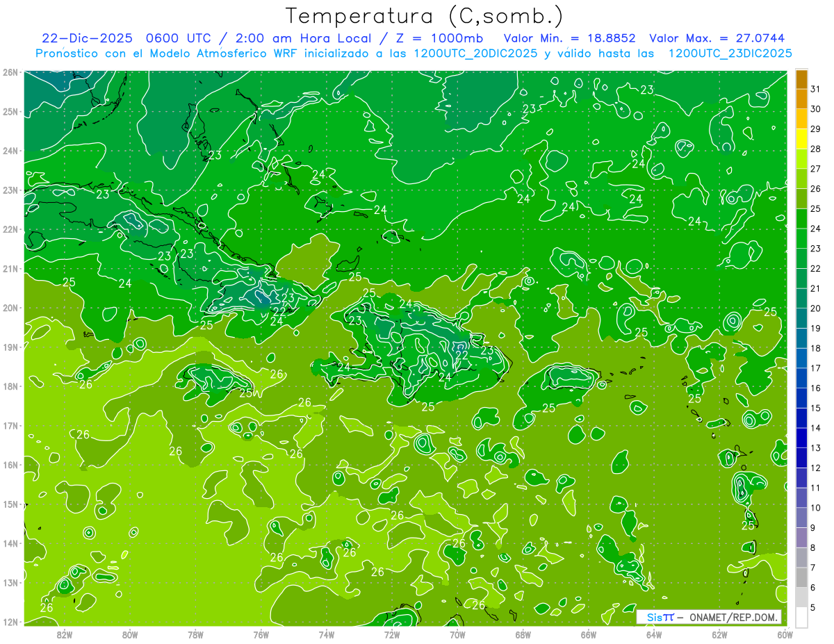
Task: Click the 76W longitude axis label
Action: pyautogui.click(x=261, y=634)
